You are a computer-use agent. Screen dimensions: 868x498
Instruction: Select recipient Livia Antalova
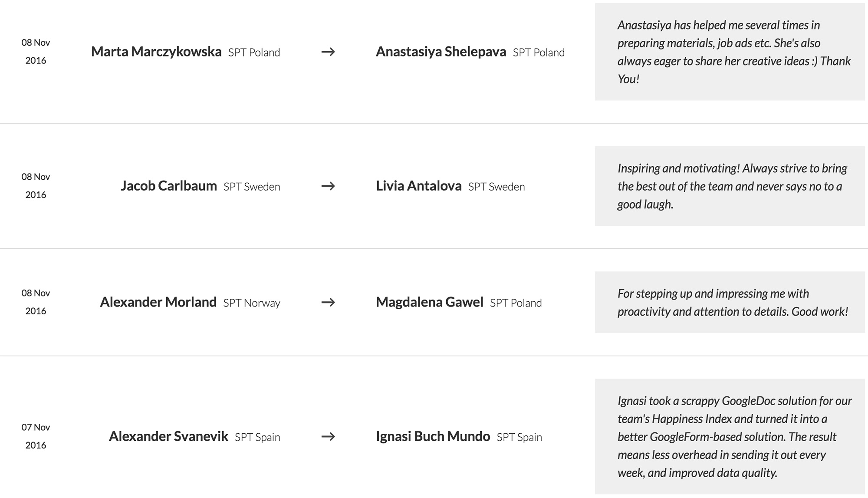[x=419, y=186]
